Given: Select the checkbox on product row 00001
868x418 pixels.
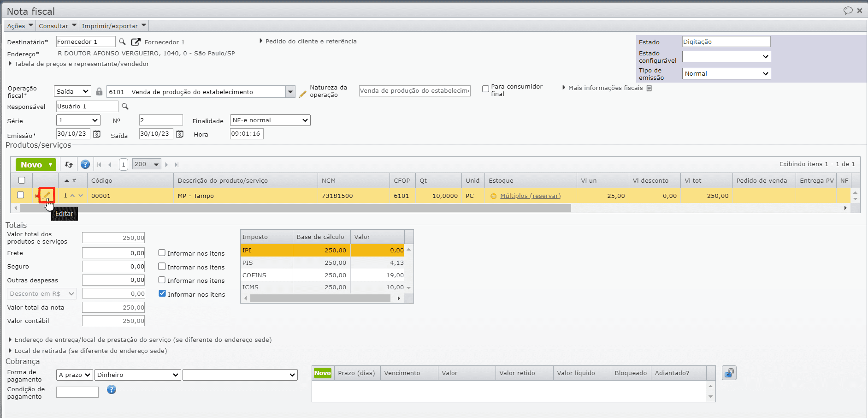Looking at the screenshot, I should pyautogui.click(x=21, y=195).
